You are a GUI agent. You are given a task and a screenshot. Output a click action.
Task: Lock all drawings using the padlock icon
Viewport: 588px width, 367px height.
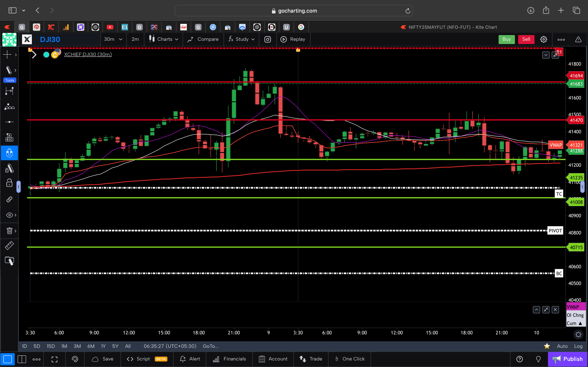point(9,183)
